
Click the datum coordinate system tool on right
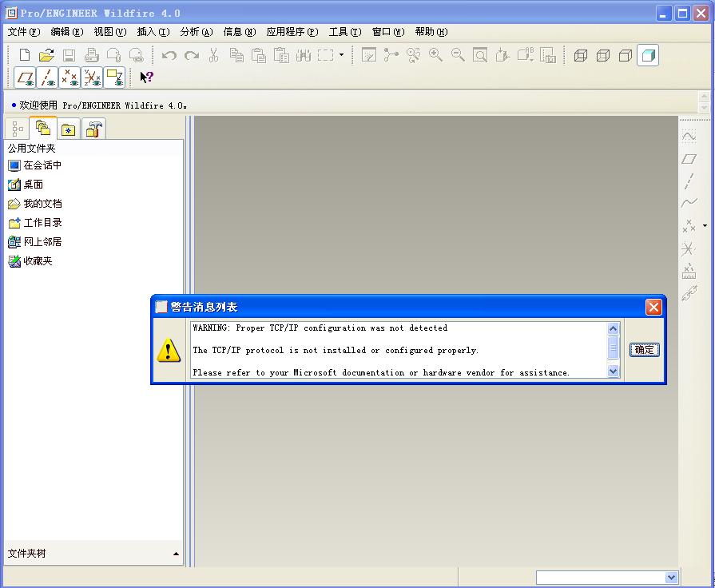coord(688,248)
